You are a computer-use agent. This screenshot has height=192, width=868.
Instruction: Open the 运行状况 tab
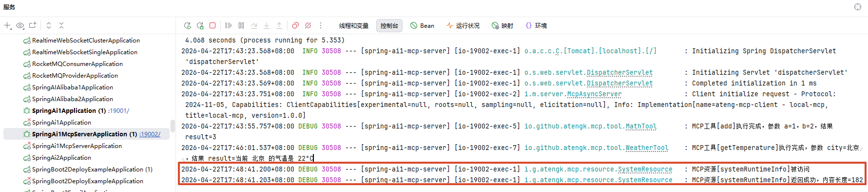pyautogui.click(x=463, y=26)
